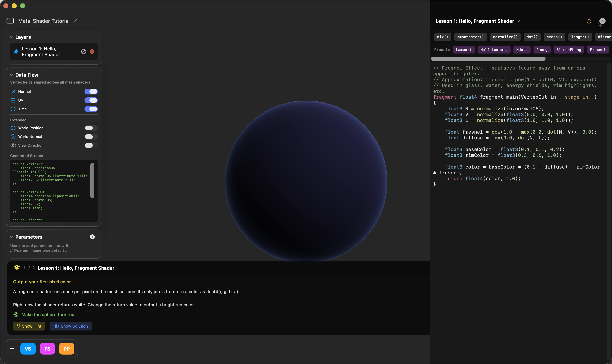This screenshot has height=364, width=612.
Task: Click the rendered sphere preview
Action: coord(306,182)
